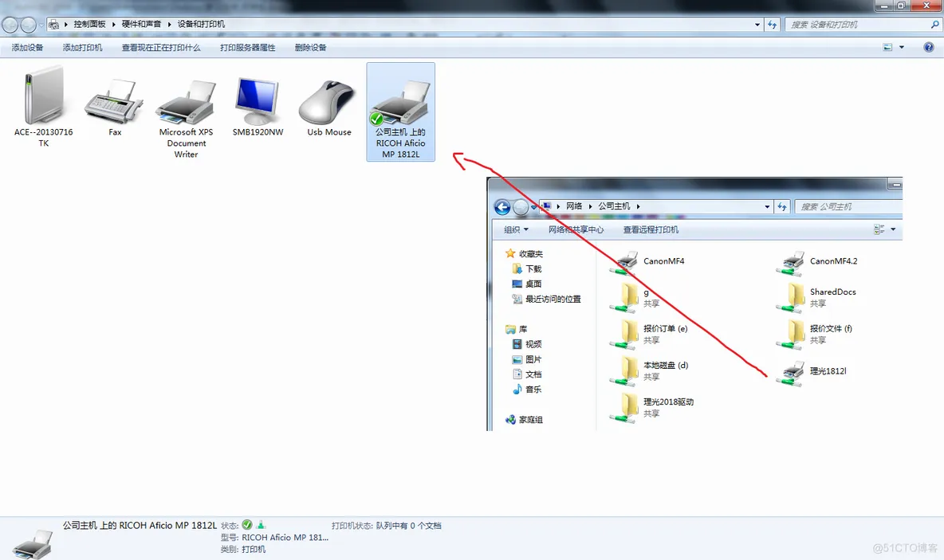Viewport: 944px width, 560px height.
Task: Expand the arrow after 公司主机 breadcrumb
Action: (638, 206)
